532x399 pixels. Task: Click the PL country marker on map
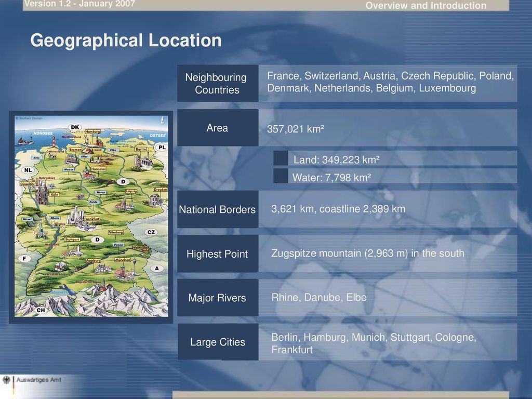coord(162,147)
